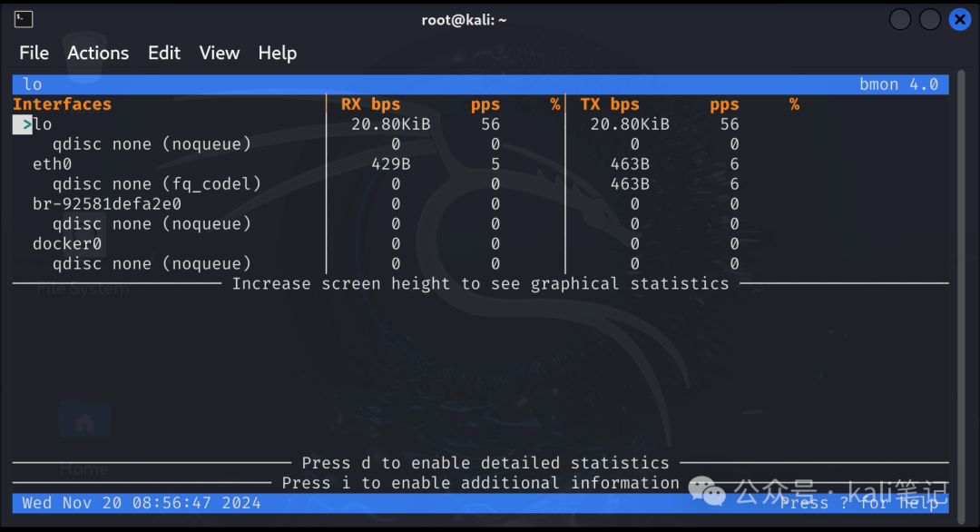Select the br-92581defa2e0 interface
The height and width of the screenshot is (532, 980).
tap(107, 203)
